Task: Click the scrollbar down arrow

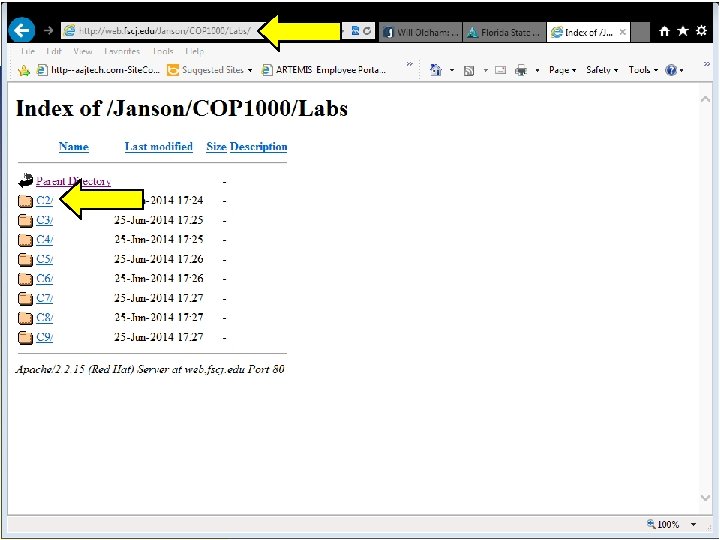Action: coord(705,497)
